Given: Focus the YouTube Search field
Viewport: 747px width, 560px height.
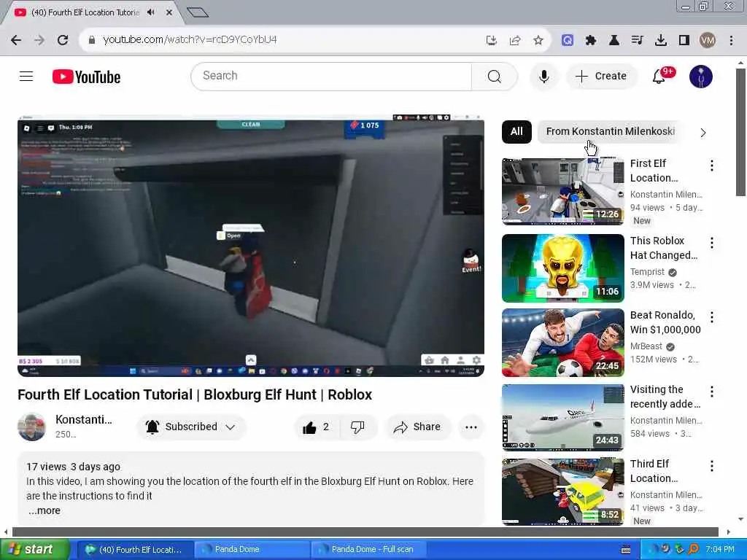Looking at the screenshot, I should tap(331, 76).
